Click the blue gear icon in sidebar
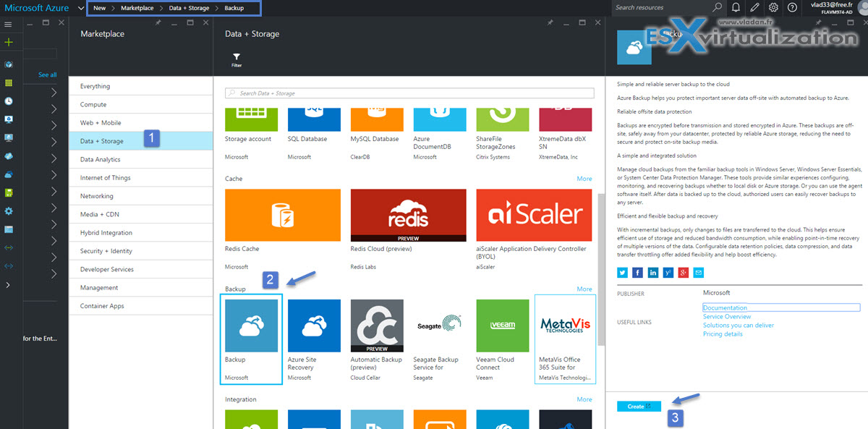The width and height of the screenshot is (868, 429). [8, 211]
